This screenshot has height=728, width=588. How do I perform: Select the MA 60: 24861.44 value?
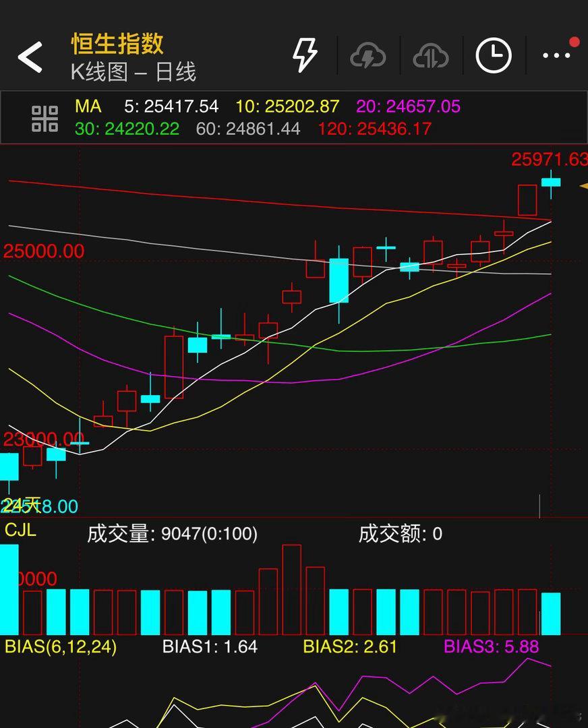click(248, 129)
